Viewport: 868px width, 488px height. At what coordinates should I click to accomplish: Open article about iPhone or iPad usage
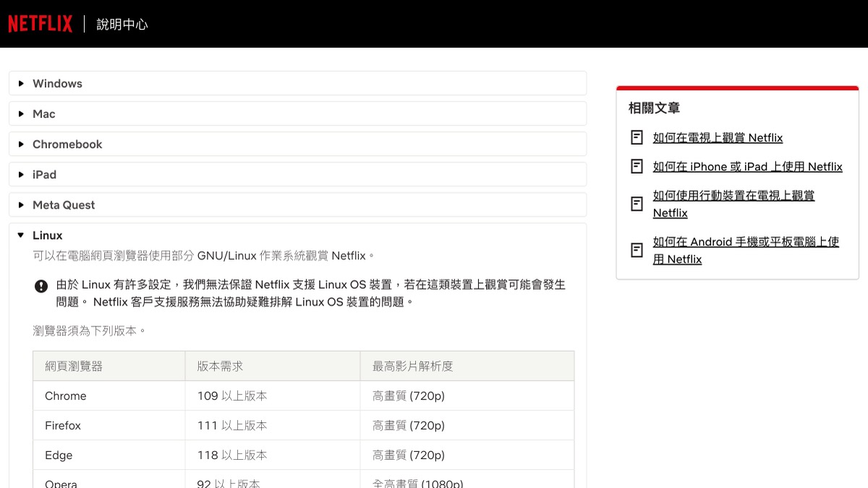[x=748, y=166]
